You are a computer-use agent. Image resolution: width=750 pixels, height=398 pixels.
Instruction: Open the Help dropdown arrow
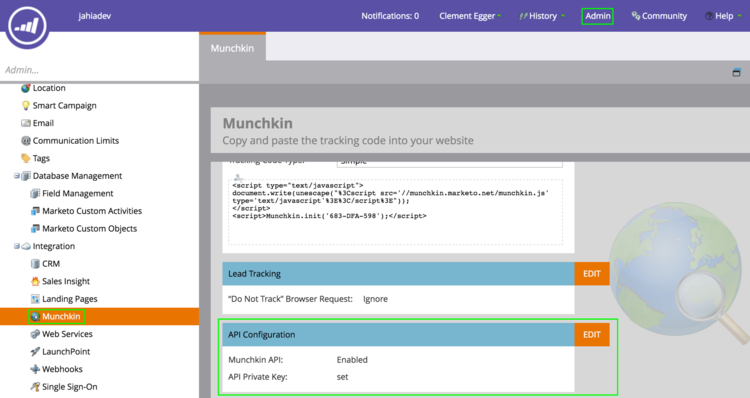coord(739,16)
